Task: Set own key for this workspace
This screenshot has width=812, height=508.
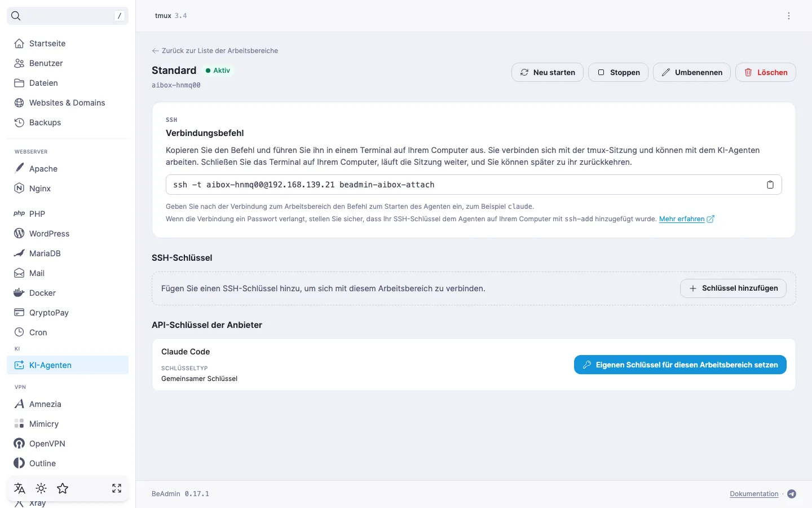Action: coord(680,365)
